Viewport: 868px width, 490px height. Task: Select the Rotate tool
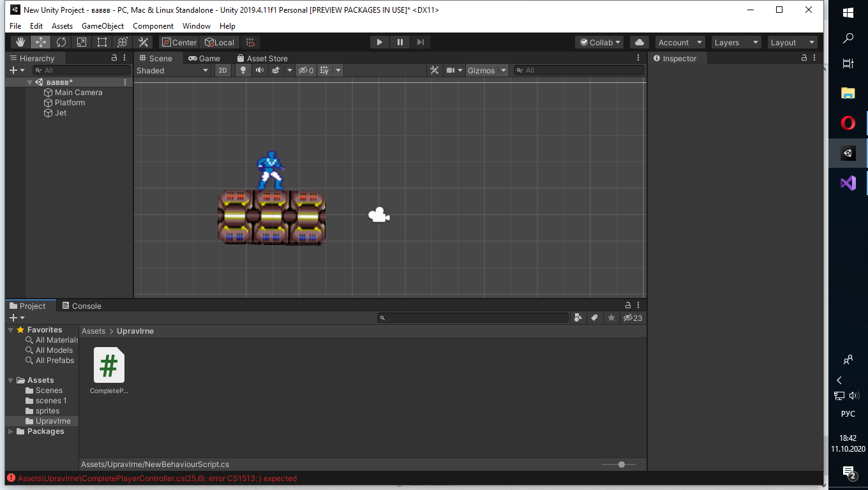[x=61, y=42]
